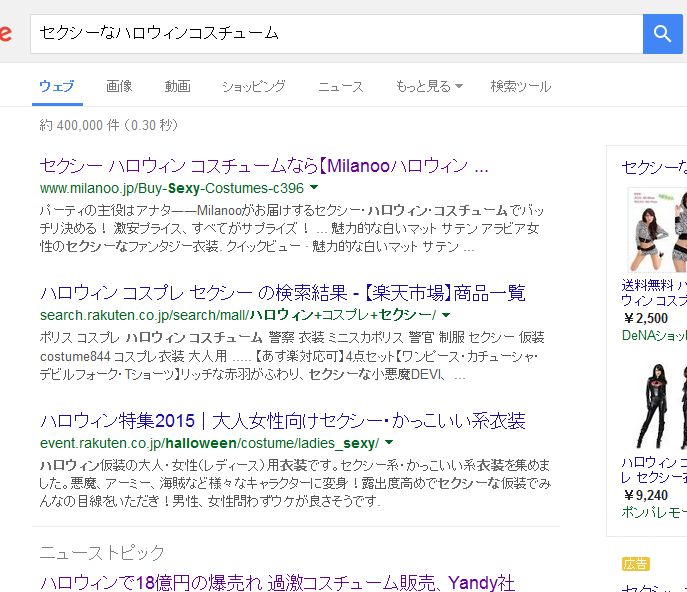
Task: Expand arrow next to event.rakuten.co.jp URL
Action: coord(389,443)
